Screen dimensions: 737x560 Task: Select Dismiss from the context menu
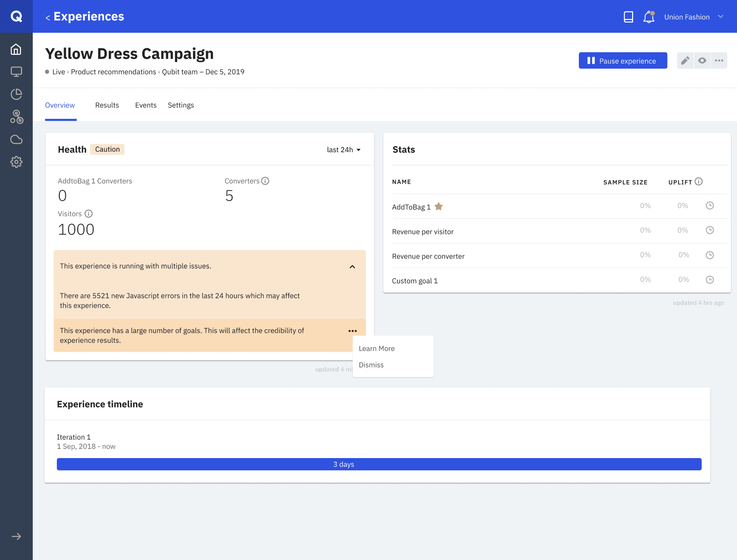pos(371,365)
